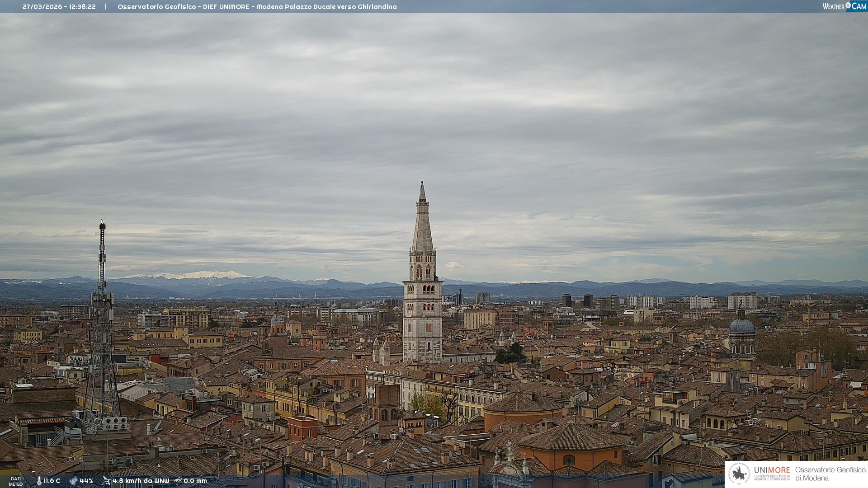The height and width of the screenshot is (488, 868).
Task: Click the date and time stamp 27/03/2026
Action: click(x=59, y=7)
